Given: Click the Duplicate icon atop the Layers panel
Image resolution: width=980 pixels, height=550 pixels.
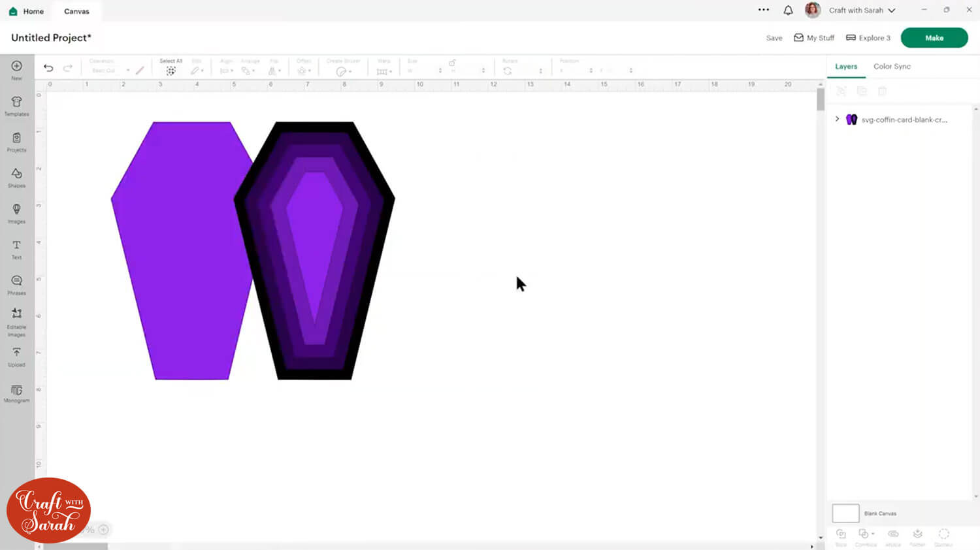Looking at the screenshot, I should (x=862, y=91).
